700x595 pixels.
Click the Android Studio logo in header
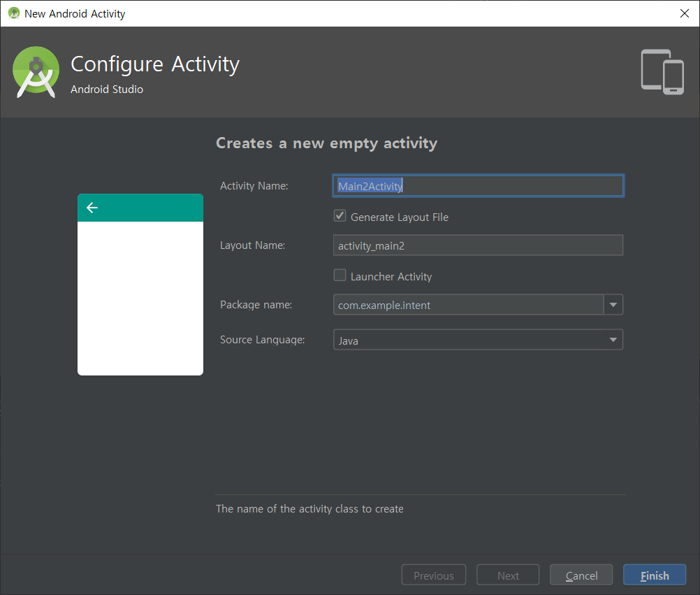coord(36,72)
